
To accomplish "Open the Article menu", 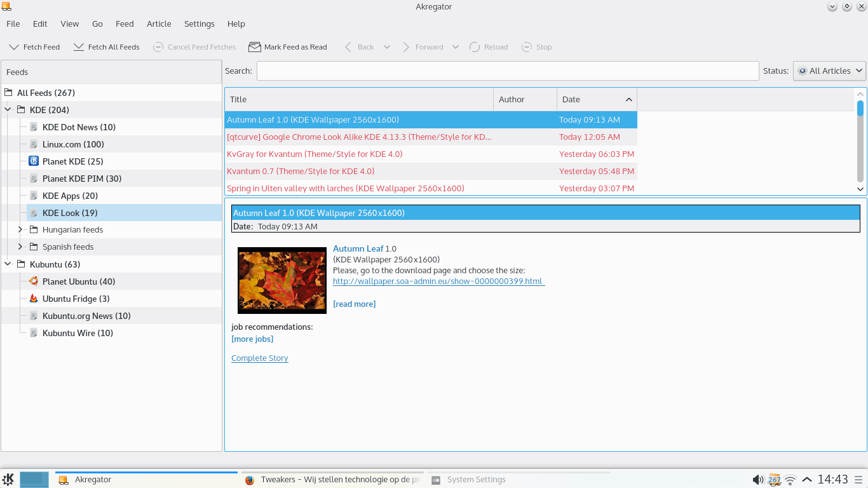I will 159,24.
